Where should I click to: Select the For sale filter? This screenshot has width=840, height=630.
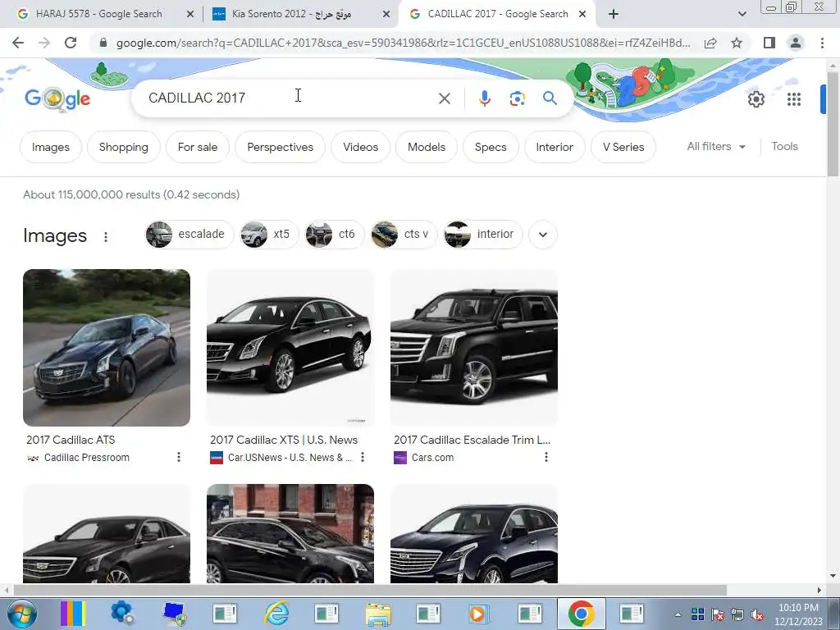click(x=198, y=147)
